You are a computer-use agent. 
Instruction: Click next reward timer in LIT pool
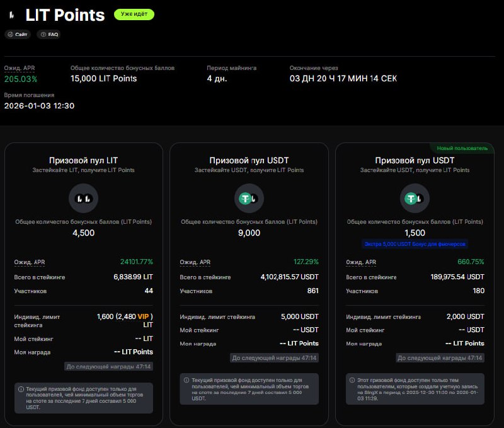pyautogui.click(x=108, y=367)
